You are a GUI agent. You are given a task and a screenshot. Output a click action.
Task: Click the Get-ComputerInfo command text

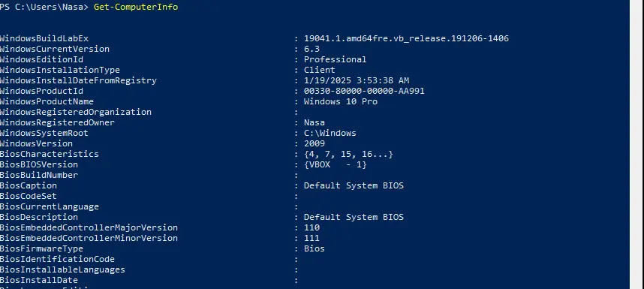coord(136,8)
